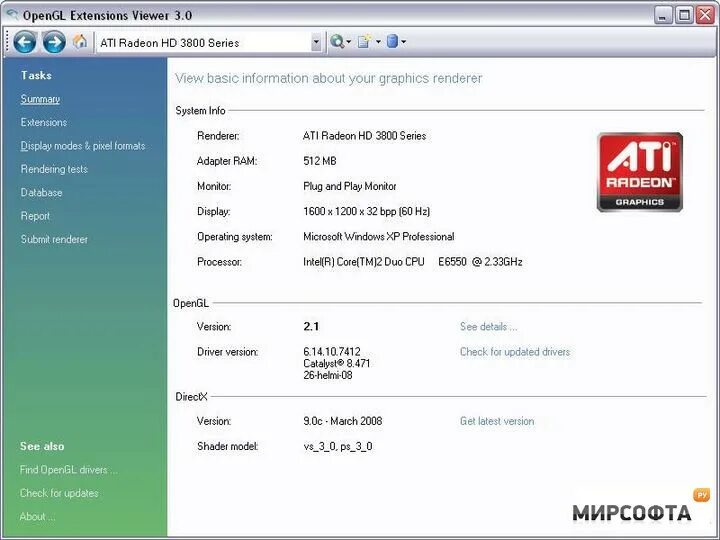The image size is (720, 540).
Task: Open the Extensions task
Action: (44, 123)
